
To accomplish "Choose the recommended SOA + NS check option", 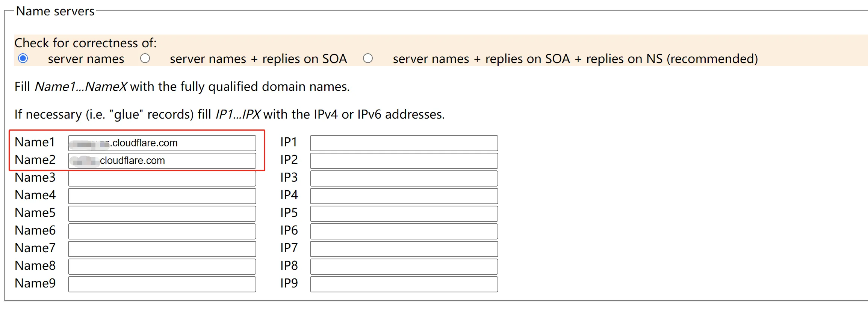I will [368, 59].
